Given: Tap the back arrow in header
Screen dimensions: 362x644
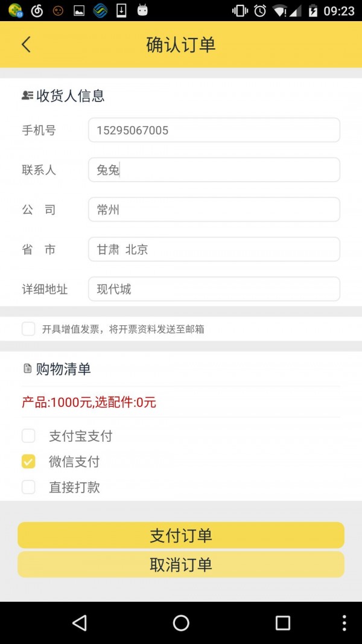Looking at the screenshot, I should [26, 45].
